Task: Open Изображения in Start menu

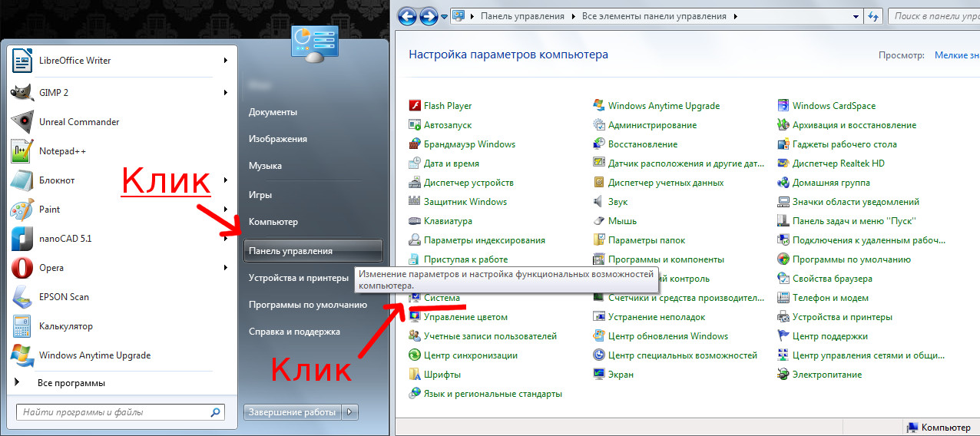Action: tap(278, 139)
